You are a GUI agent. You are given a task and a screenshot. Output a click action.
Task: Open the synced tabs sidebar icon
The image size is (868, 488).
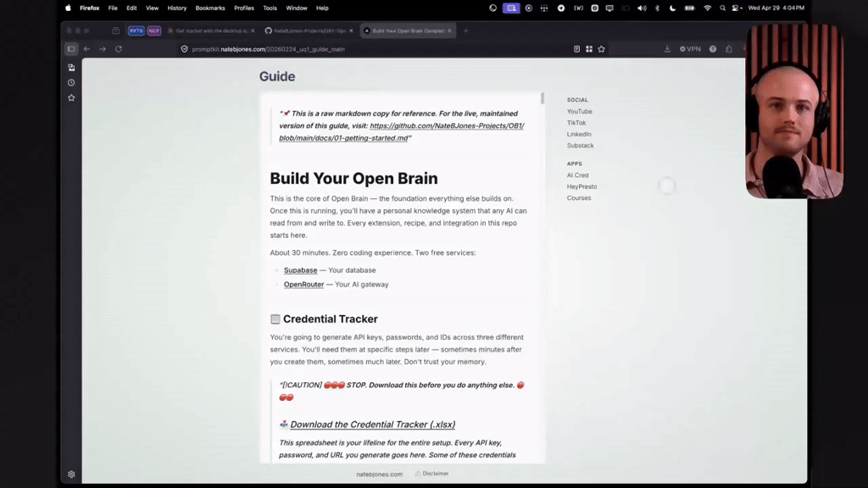tap(71, 68)
